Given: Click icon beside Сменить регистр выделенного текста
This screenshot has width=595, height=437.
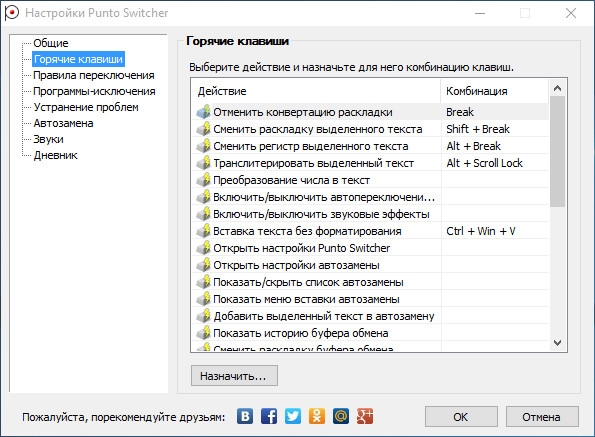Looking at the screenshot, I should 203,146.
